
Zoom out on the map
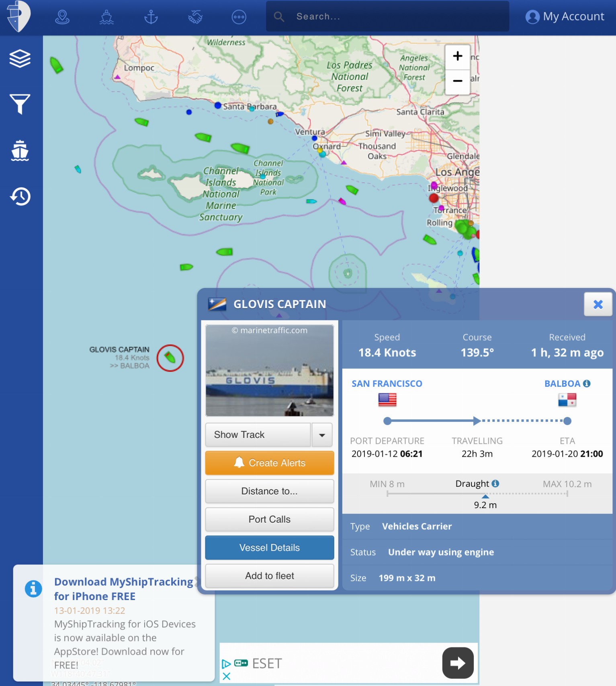457,81
